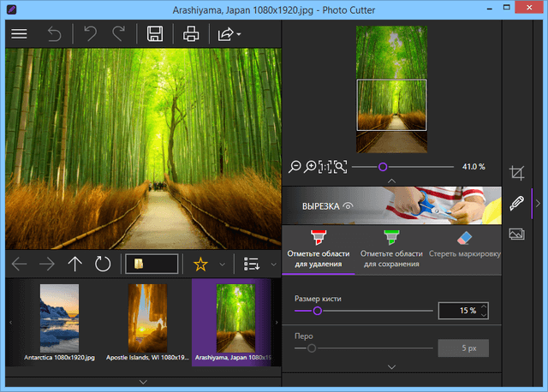Adjust the Размер кисти slider
Image resolution: width=548 pixels, height=392 pixels.
pos(318,311)
